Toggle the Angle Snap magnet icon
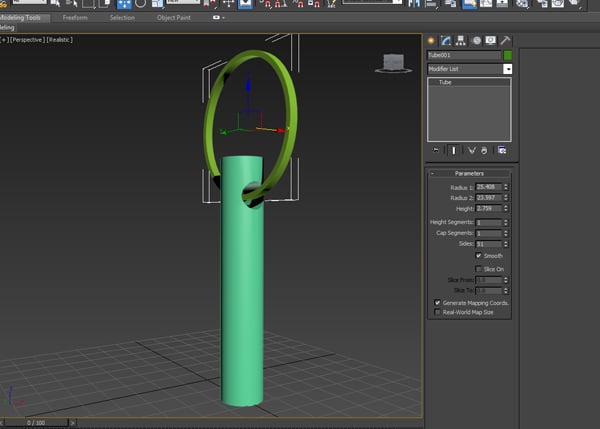 (x=280, y=4)
